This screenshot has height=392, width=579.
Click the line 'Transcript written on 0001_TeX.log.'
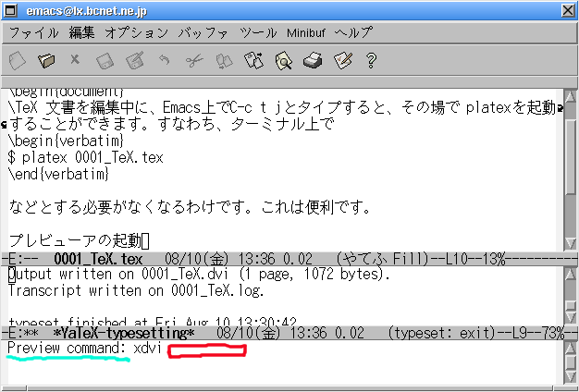point(136,291)
